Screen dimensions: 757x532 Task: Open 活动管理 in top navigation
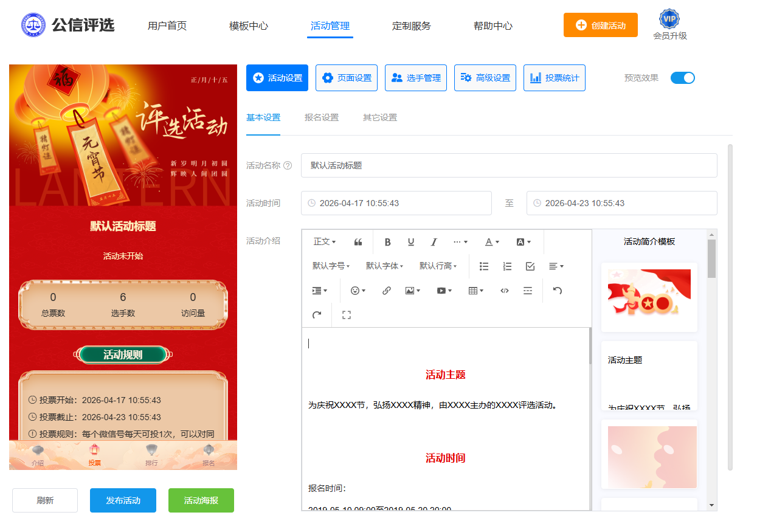tap(330, 26)
